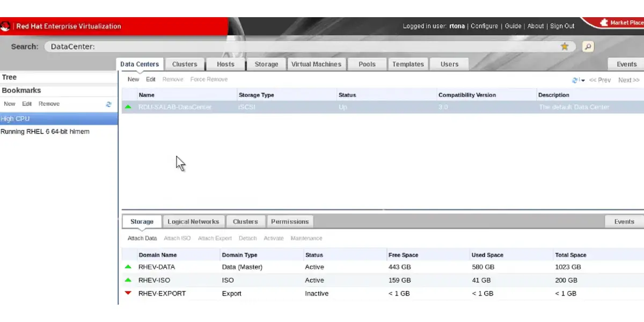Select the RDU-SALAB-DataCenter row name
The image size is (644, 322).
pyautogui.click(x=175, y=107)
